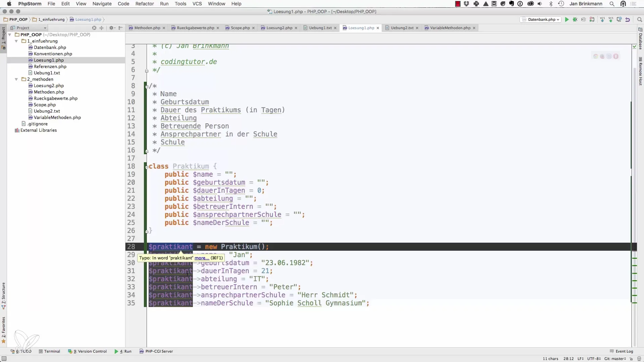Open the 4: Run tool window
The height and width of the screenshot is (362, 644).
click(123, 351)
